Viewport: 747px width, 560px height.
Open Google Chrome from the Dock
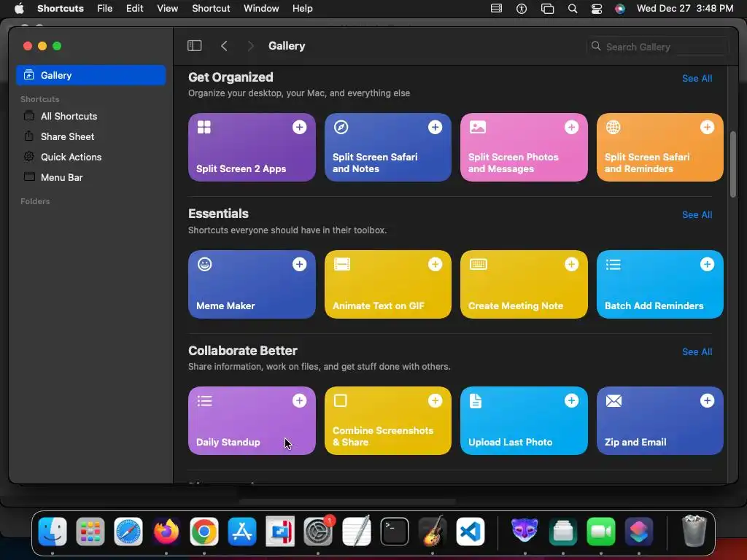(x=204, y=532)
